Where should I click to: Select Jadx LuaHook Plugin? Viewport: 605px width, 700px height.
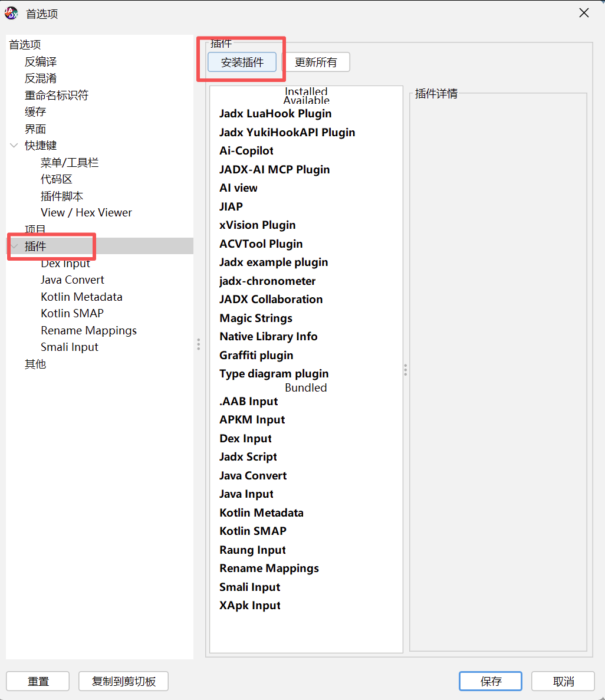coord(275,113)
